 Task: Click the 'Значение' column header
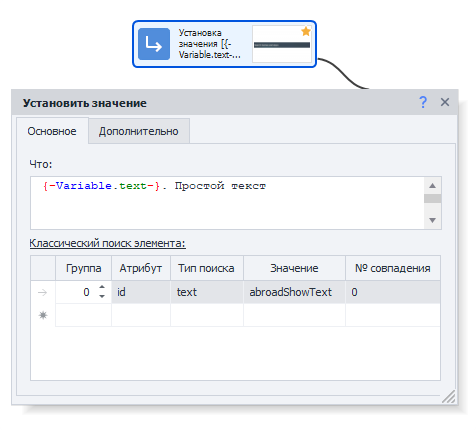point(294,268)
